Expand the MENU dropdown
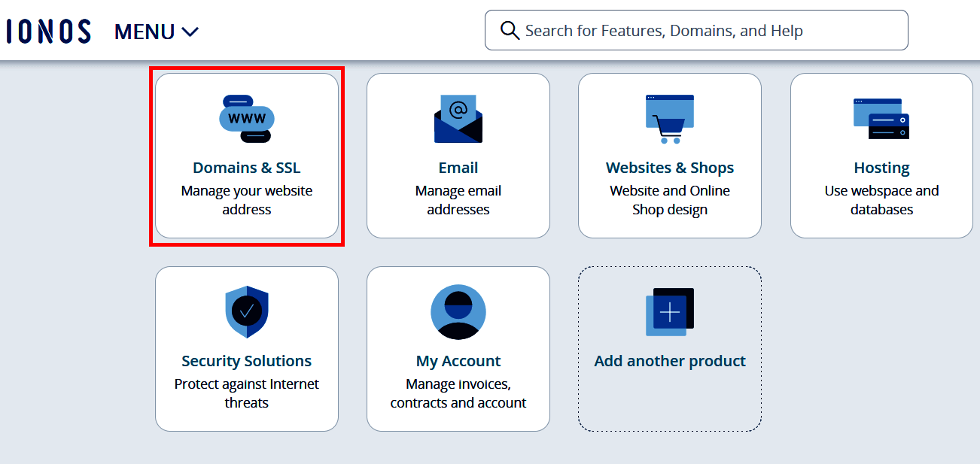This screenshot has width=980, height=464. coord(157,32)
